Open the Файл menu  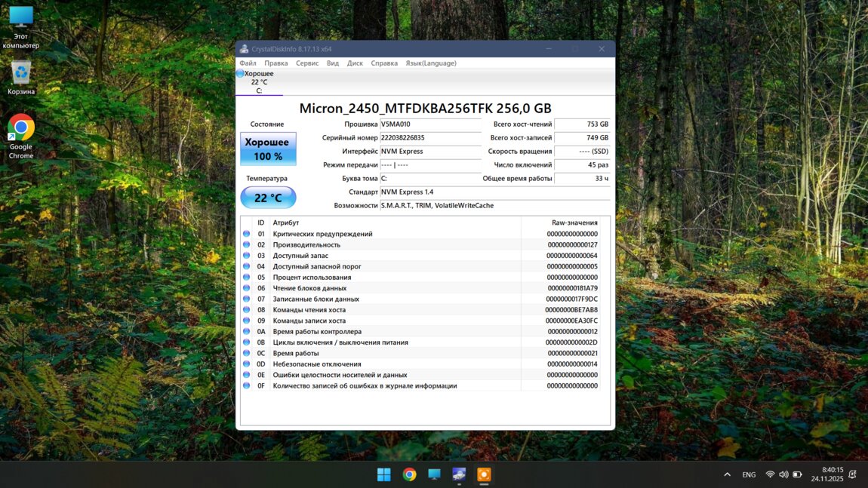coord(248,63)
